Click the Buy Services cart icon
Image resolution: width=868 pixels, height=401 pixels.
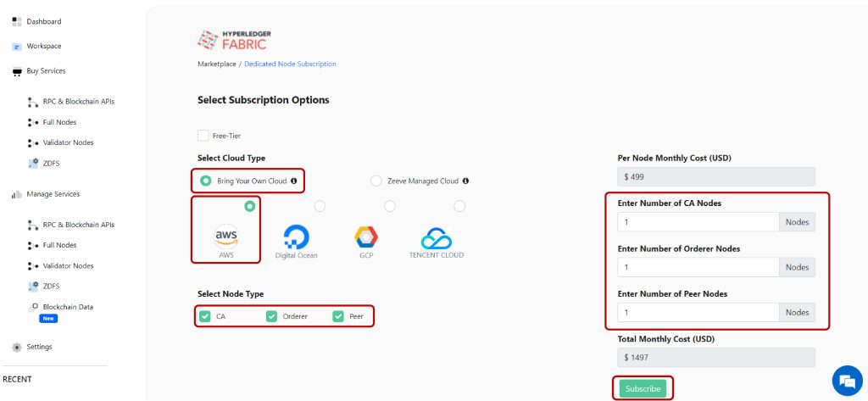pyautogui.click(x=17, y=71)
